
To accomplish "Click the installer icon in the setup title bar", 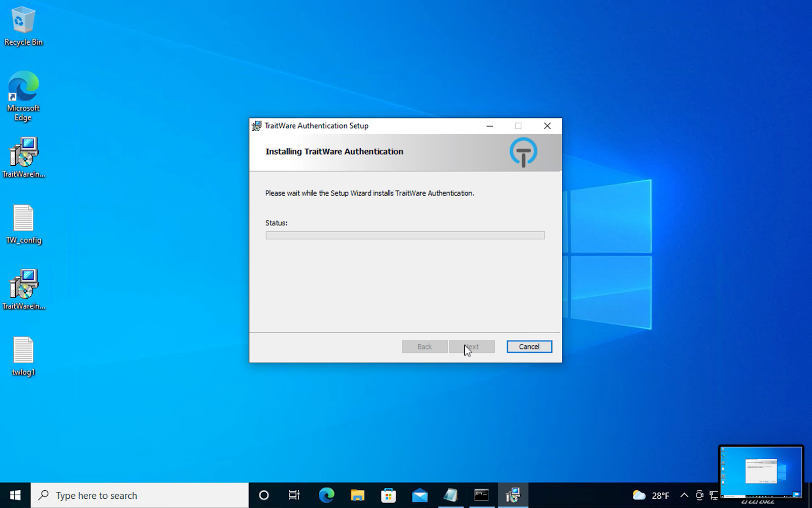I will click(257, 126).
